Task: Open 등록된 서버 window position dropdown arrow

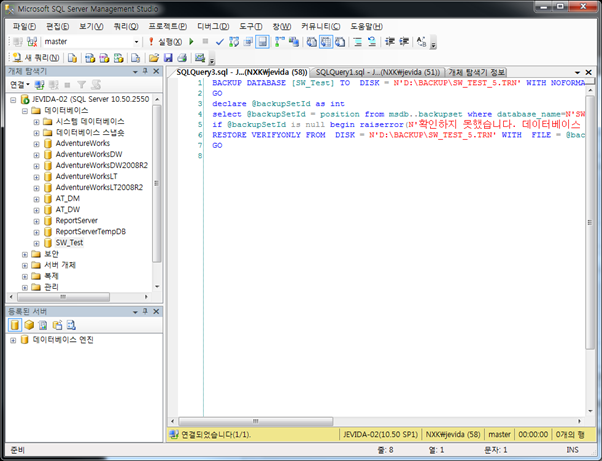Action: [x=135, y=312]
